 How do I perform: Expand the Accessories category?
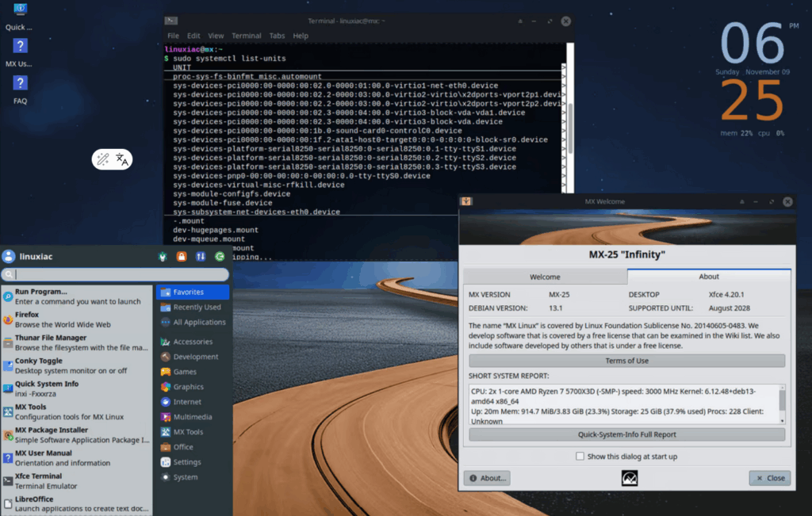[192, 342]
